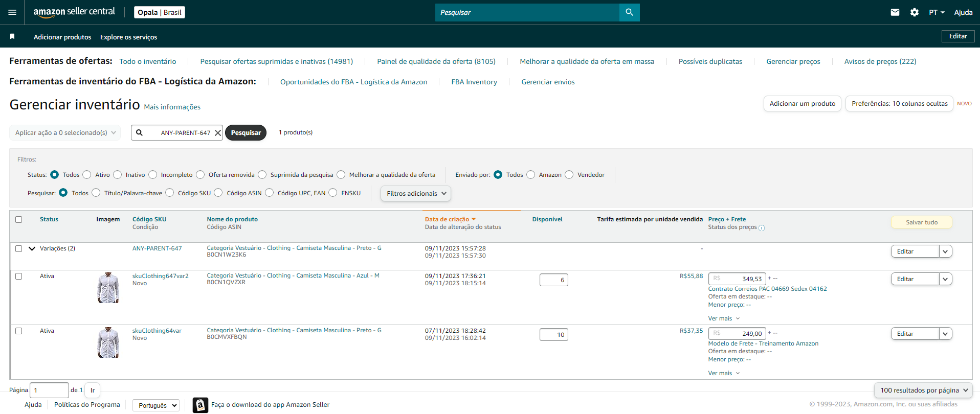The width and height of the screenshot is (980, 414).
Task: Click the price status info icon
Action: coord(762,228)
